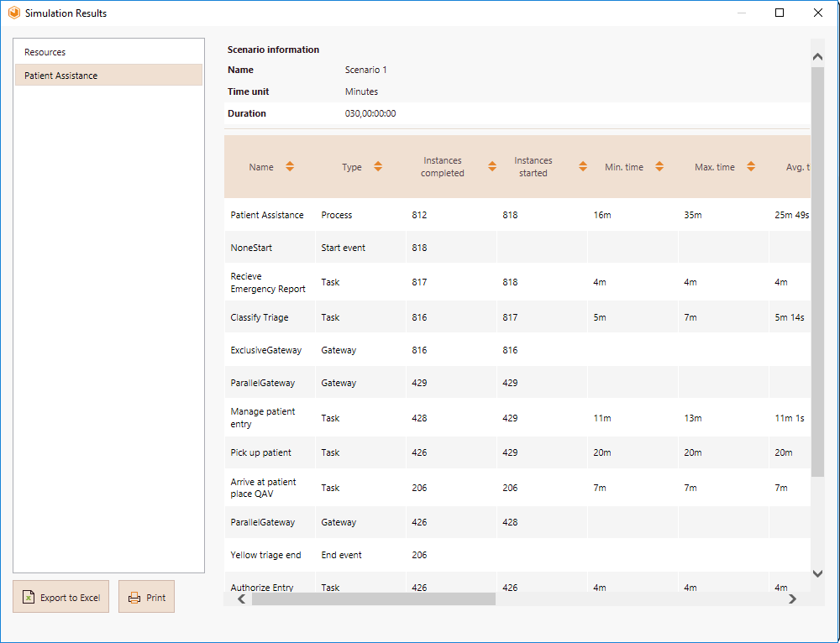Click the printer icon on Print button
This screenshot has height=643, width=840.
click(x=134, y=598)
